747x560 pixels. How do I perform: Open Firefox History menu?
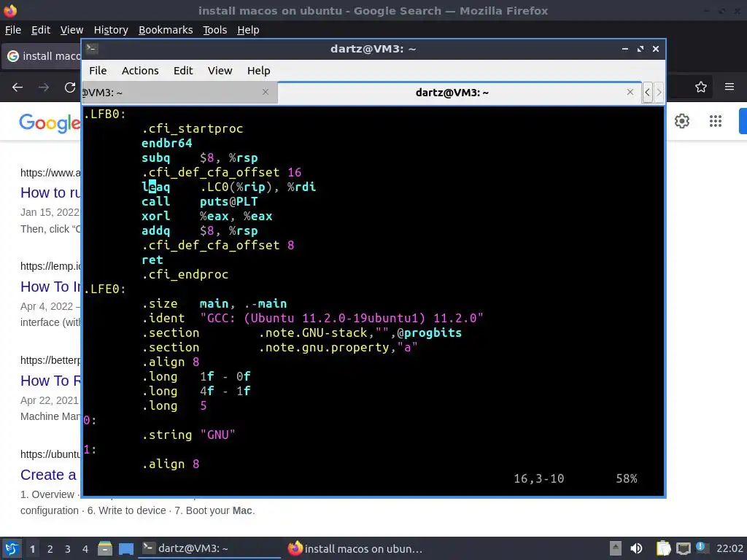tap(111, 30)
